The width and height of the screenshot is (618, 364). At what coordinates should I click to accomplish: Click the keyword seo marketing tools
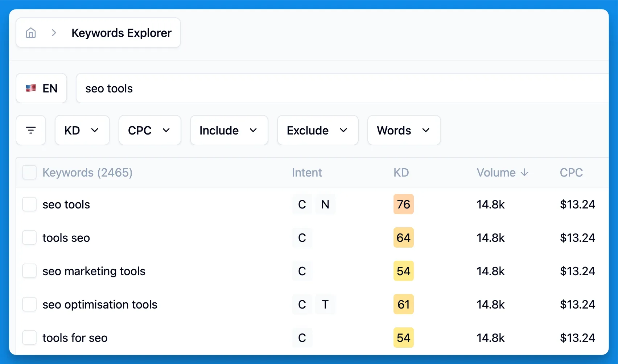(94, 271)
